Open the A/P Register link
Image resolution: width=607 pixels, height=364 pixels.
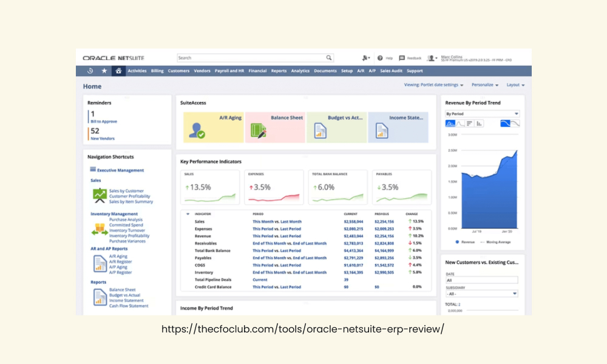coord(120,272)
